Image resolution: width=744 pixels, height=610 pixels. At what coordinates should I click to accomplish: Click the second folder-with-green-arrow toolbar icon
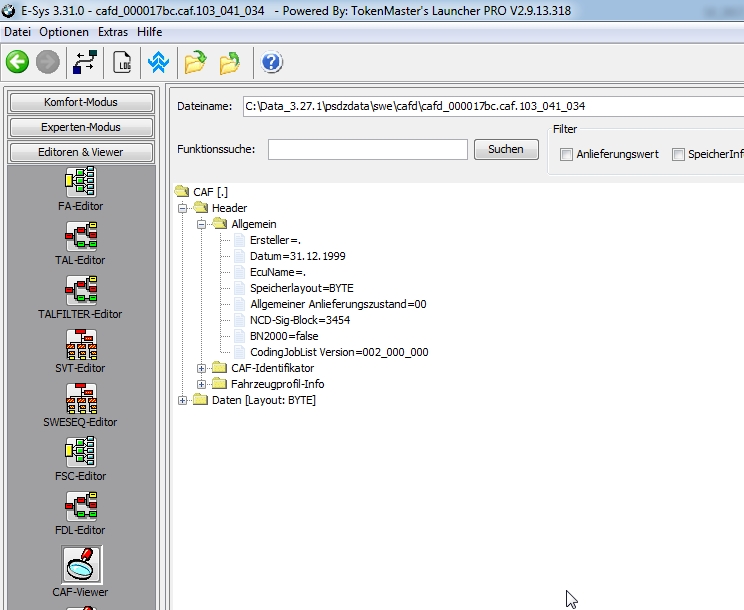(x=230, y=62)
